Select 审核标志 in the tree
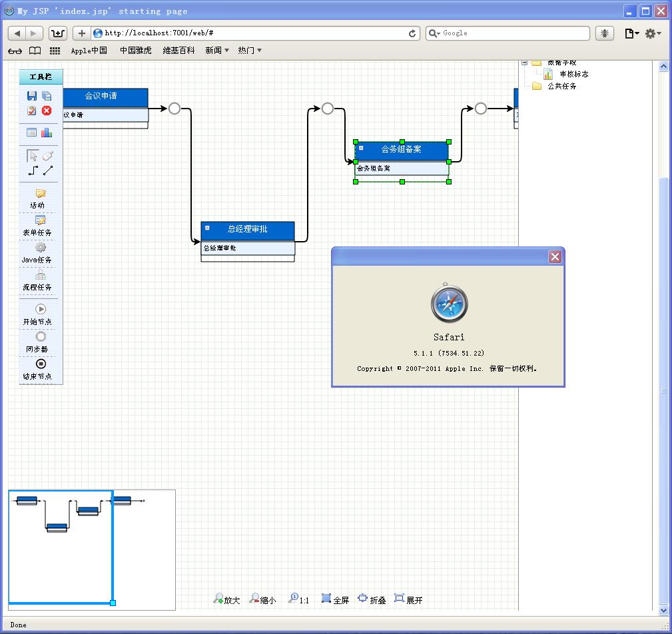 point(573,75)
